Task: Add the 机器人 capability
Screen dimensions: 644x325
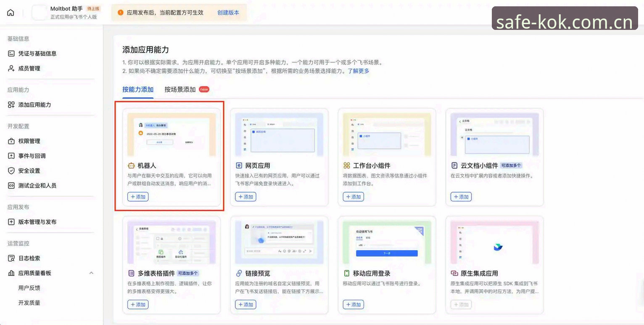Action: (x=138, y=197)
